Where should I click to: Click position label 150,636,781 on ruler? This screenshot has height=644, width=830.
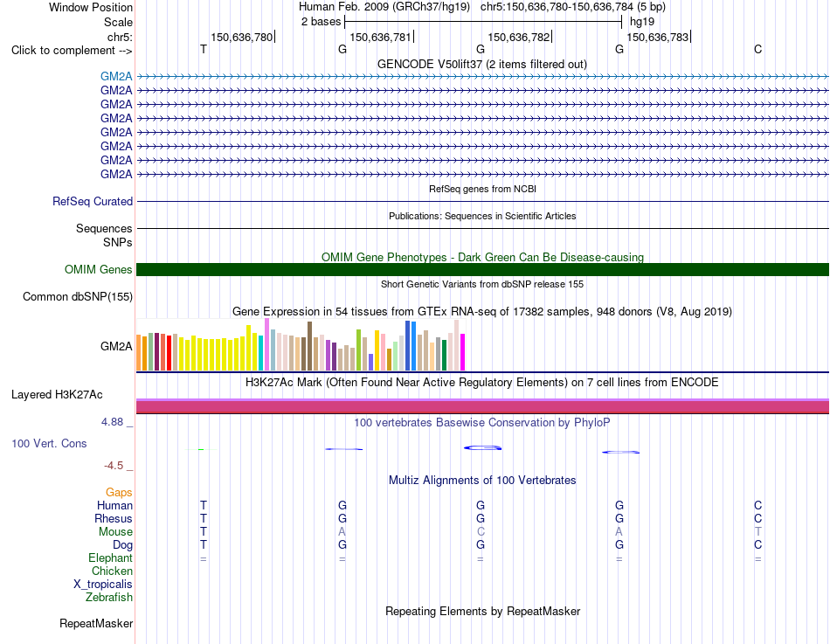[x=380, y=37]
